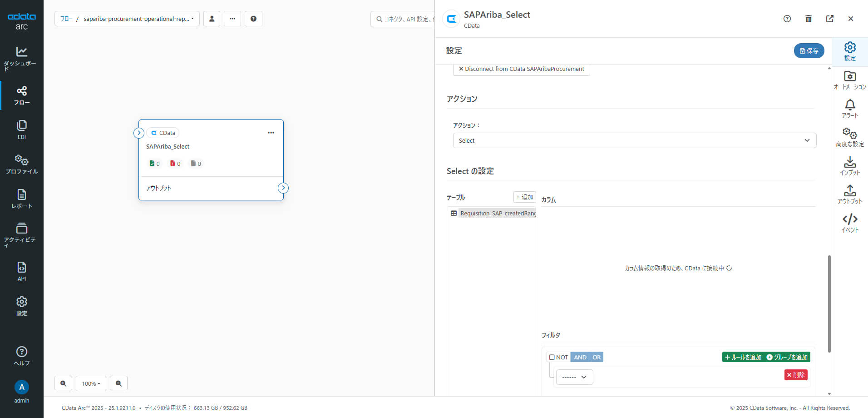Add a table with the 追加 button

[x=525, y=197]
